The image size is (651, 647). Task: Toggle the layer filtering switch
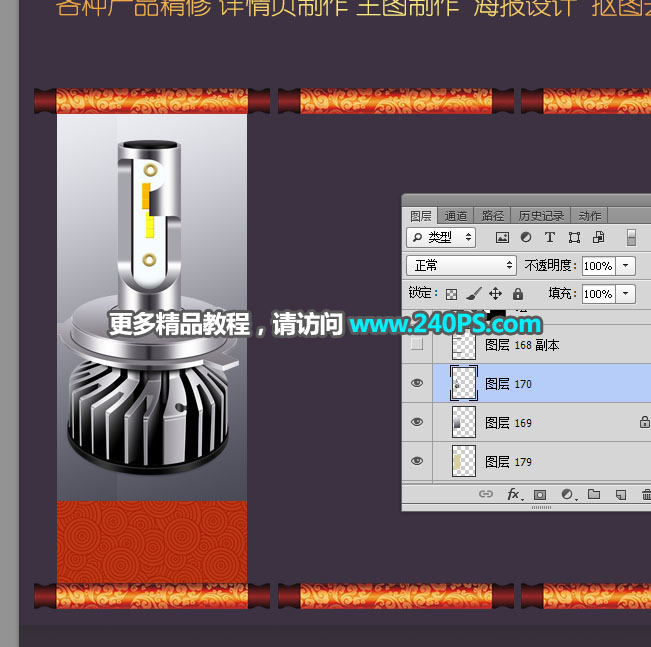[631, 238]
